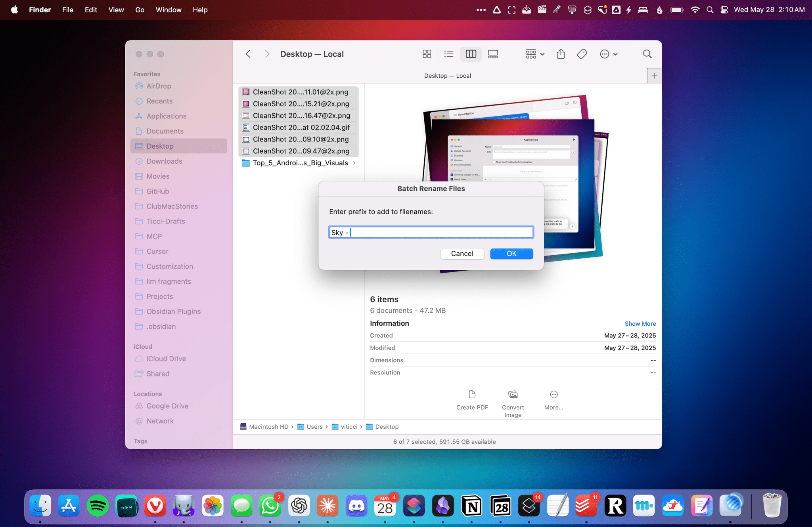Open the GitHub sidebar folder

(178, 191)
